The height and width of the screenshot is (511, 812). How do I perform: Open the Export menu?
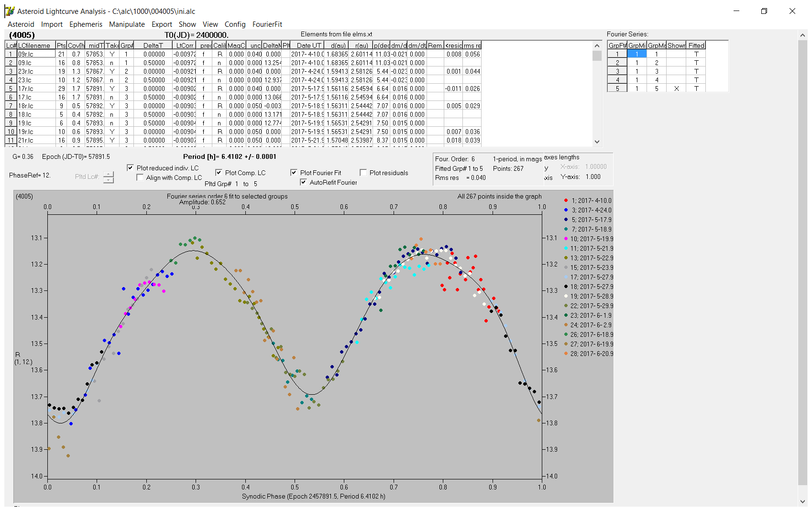162,24
